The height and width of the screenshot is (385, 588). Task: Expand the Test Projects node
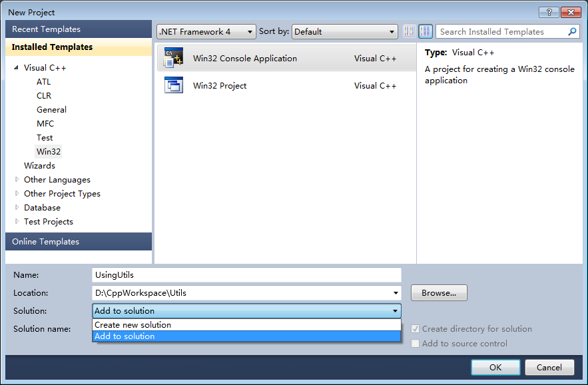[17, 221]
